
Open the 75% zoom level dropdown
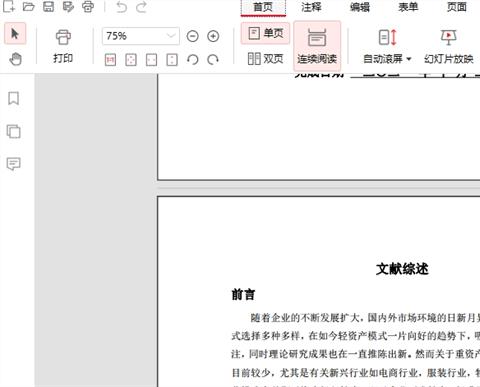tap(141, 36)
